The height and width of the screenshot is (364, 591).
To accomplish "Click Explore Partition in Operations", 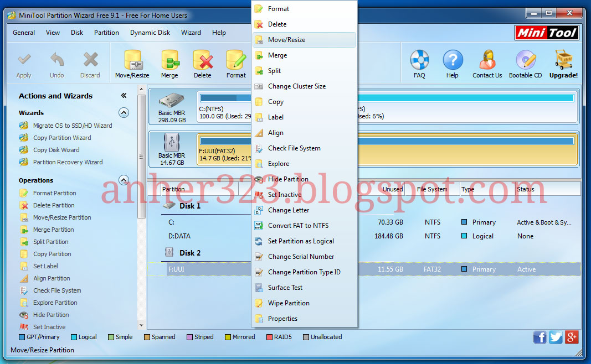I will click(x=55, y=303).
